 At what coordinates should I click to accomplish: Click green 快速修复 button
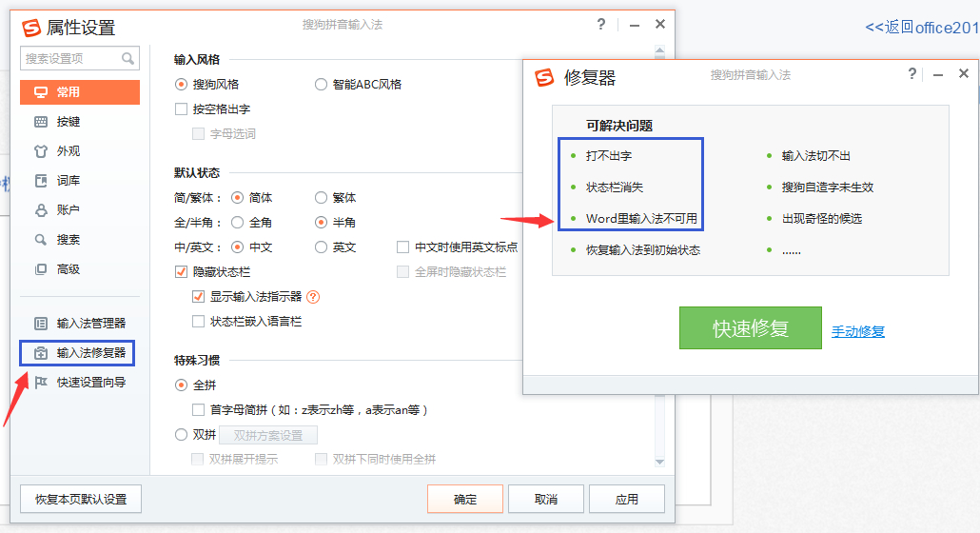751,328
